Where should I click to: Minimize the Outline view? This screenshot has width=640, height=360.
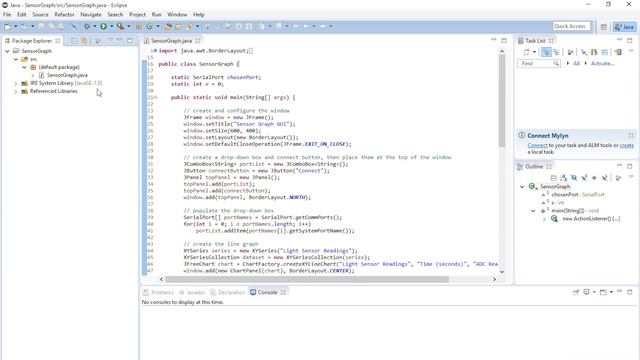(x=619, y=165)
